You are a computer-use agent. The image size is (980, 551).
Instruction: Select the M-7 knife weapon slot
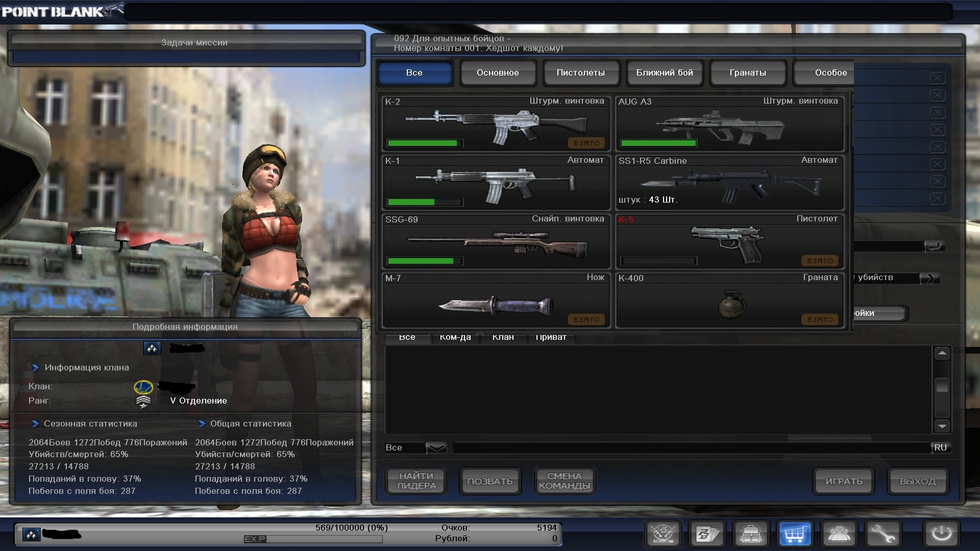(496, 300)
